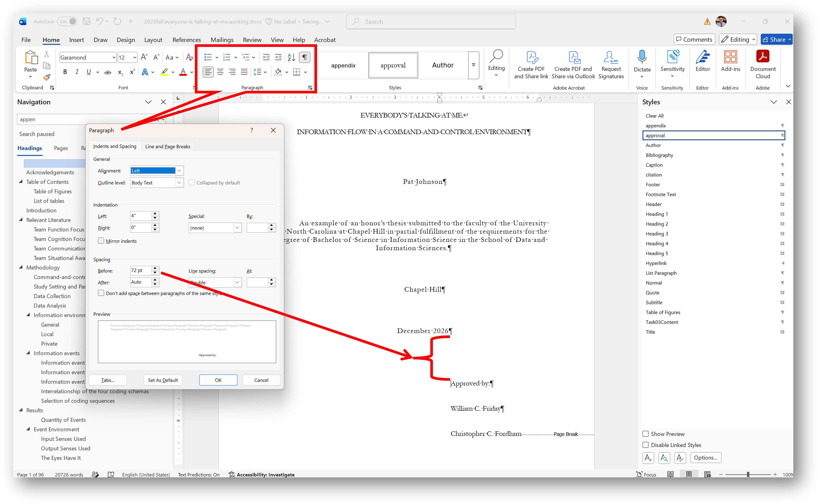Open font size dropdown

click(134, 57)
